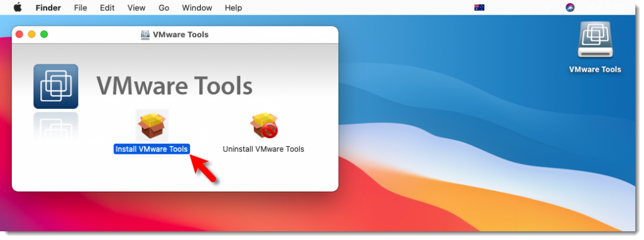Open the Window menu
This screenshot has width=644, height=240.
(197, 8)
